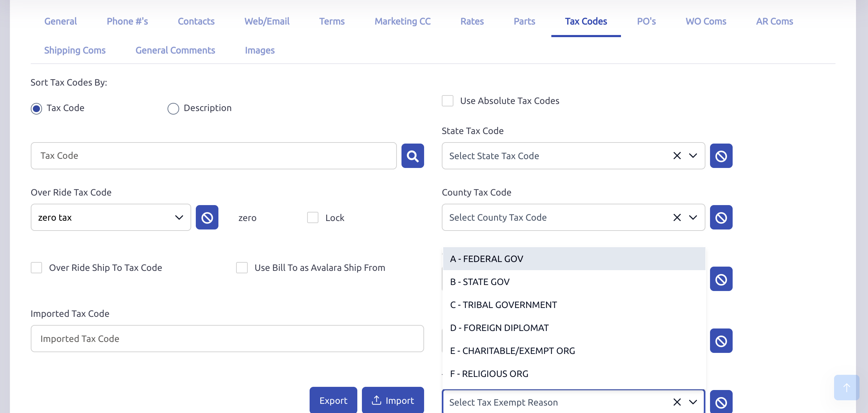Click the scroll-to-top arrow button
The height and width of the screenshot is (413, 868).
point(846,388)
